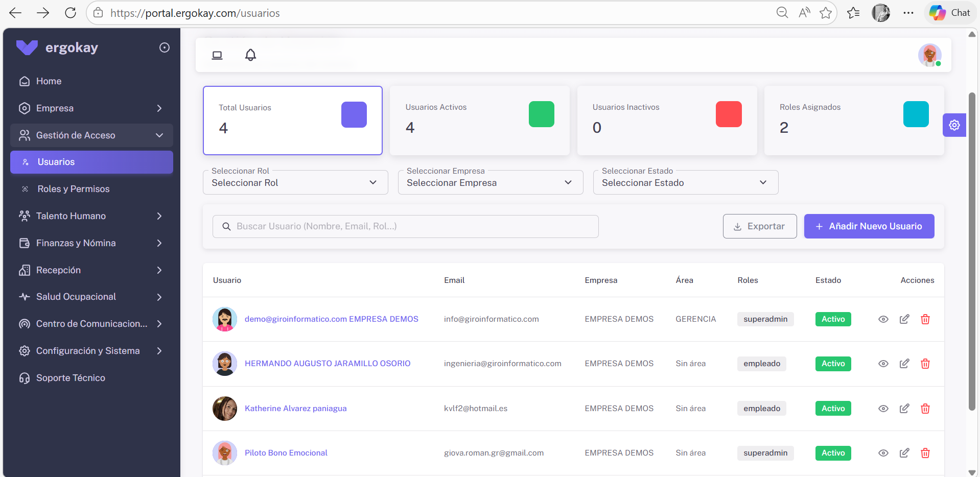Viewport: 980px width, 477px height.
Task: Click the red Usuarios Inactivos square
Action: [x=729, y=114]
